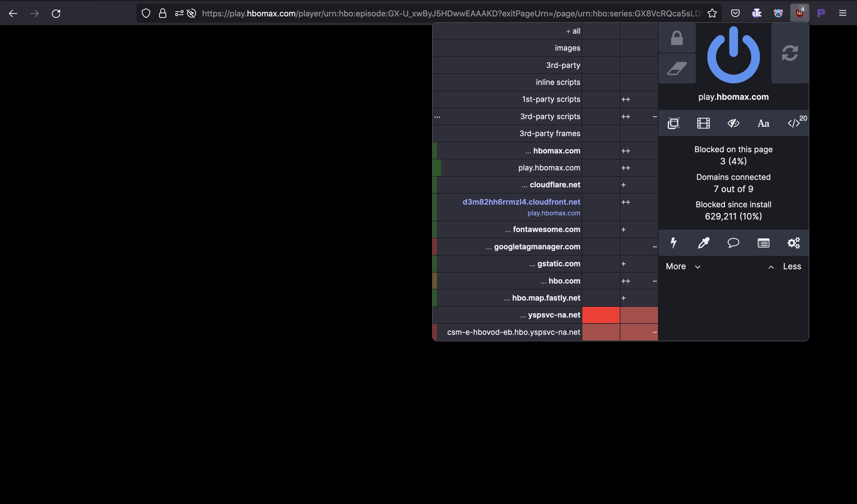Click the uBlock Origin toolbar badge
This screenshot has width=857, height=504.
tap(800, 13)
